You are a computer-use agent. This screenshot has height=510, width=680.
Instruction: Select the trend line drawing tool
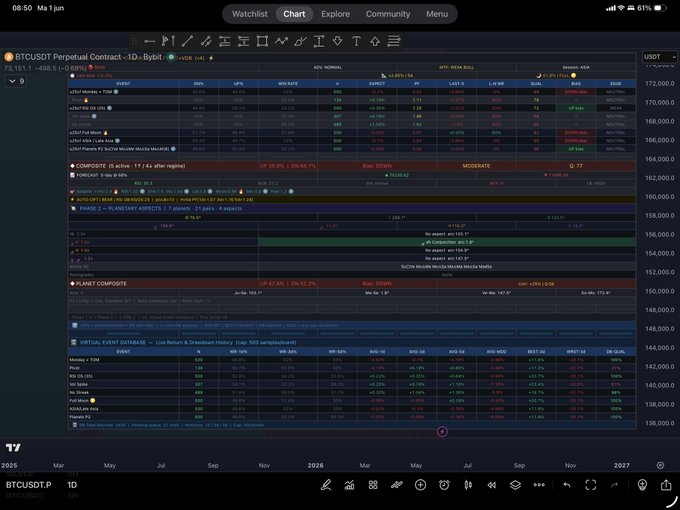pyautogui.click(x=187, y=41)
